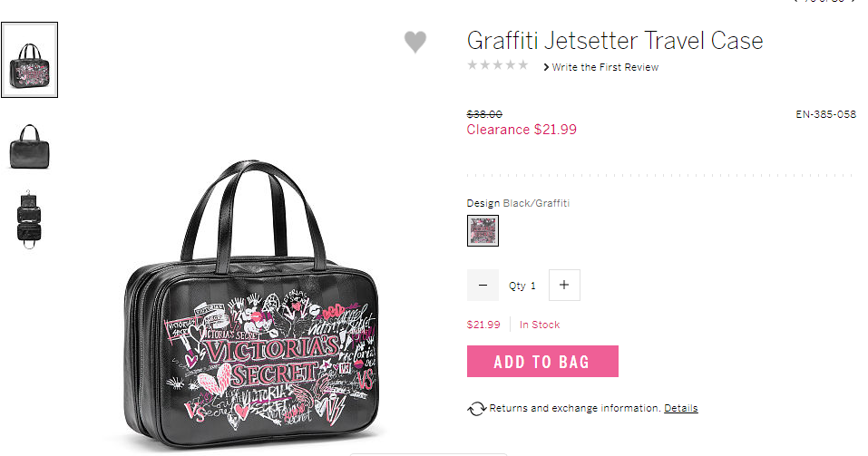Screen dimensions: 868x456
Task: Show the front graffiti view thumbnail
Action: click(29, 60)
